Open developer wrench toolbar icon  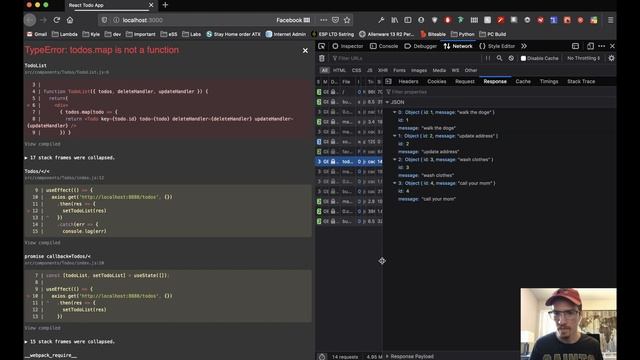[381, 20]
